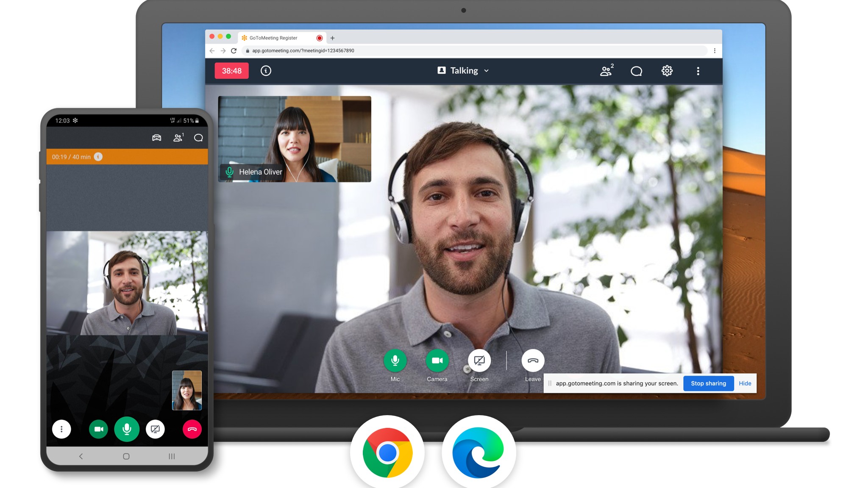Expand the Talking view dropdown
This screenshot has width=868, height=488.
[x=463, y=71]
